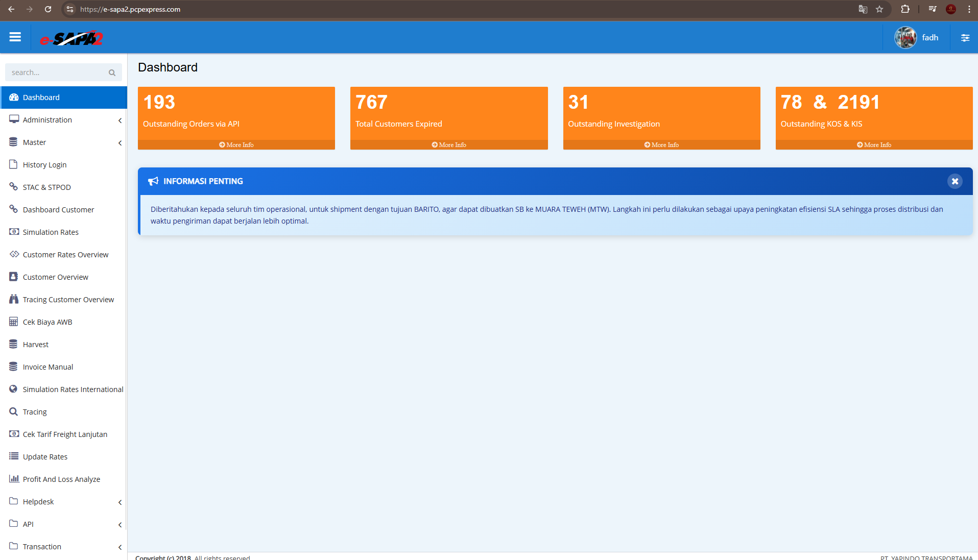Click the e-SAPA2 logo
This screenshot has height=560, width=978.
pos(71,38)
